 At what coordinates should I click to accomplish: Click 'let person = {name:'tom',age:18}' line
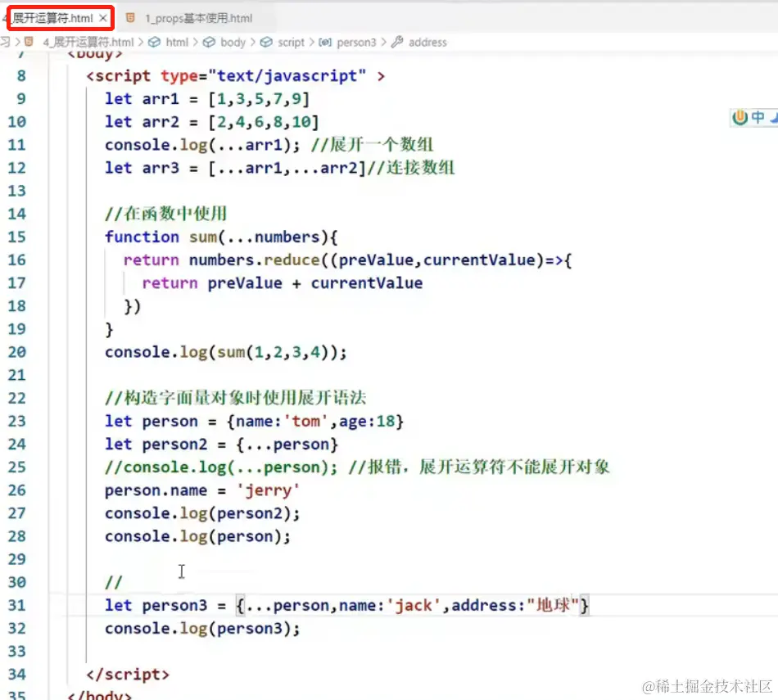pos(254,421)
